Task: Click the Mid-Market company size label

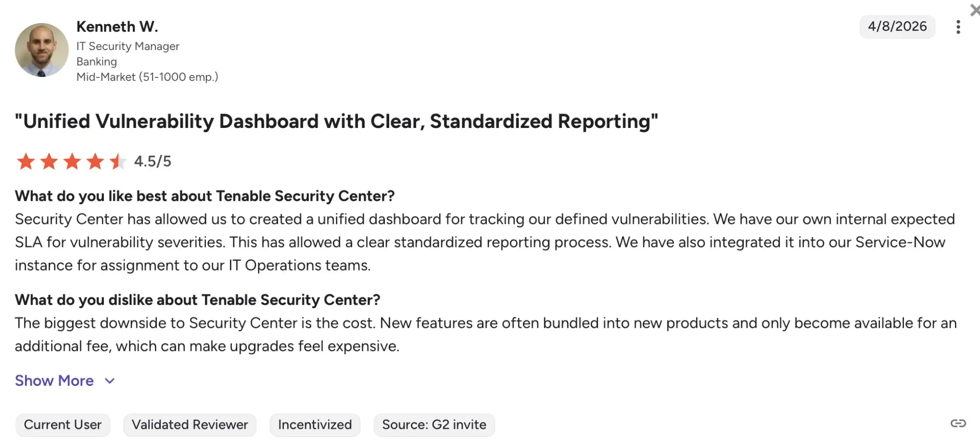Action: (x=147, y=77)
